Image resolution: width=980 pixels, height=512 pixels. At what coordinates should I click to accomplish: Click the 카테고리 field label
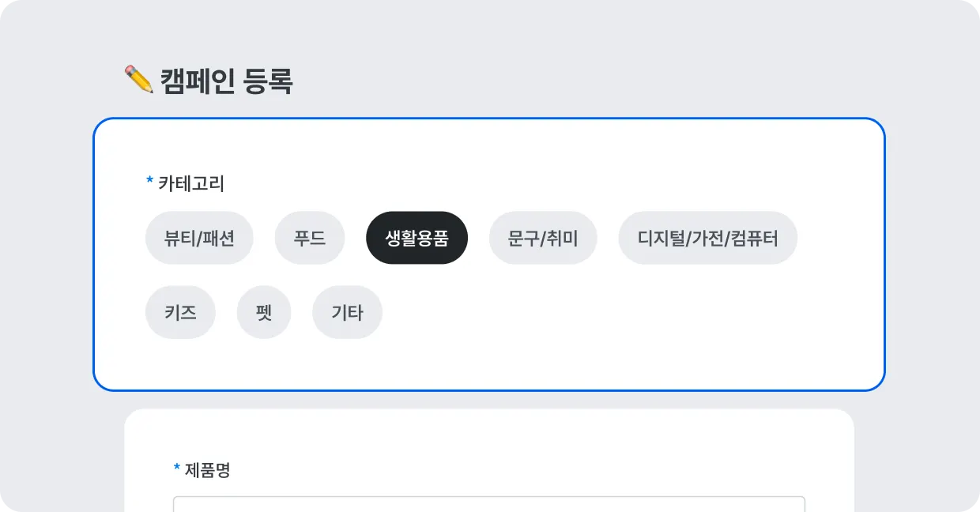tap(191, 184)
